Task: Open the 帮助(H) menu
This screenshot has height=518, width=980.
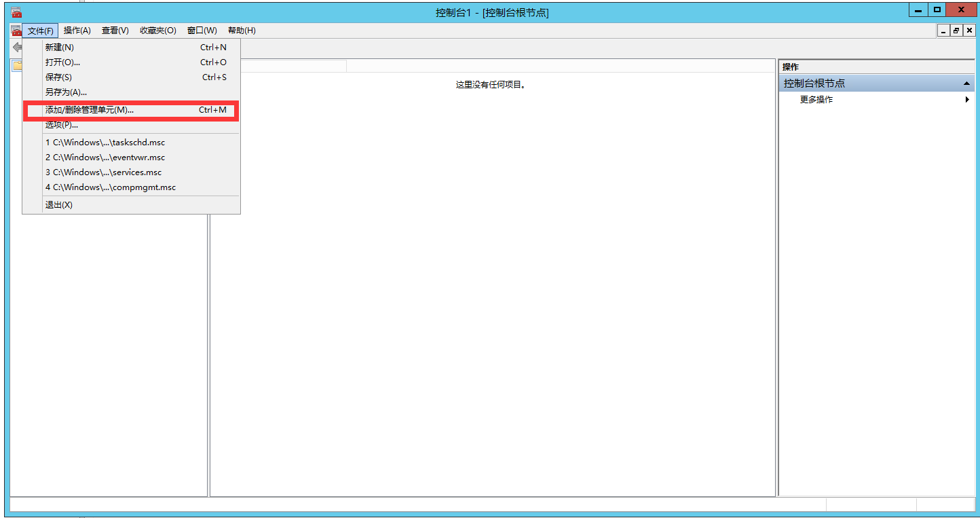Action: point(242,31)
